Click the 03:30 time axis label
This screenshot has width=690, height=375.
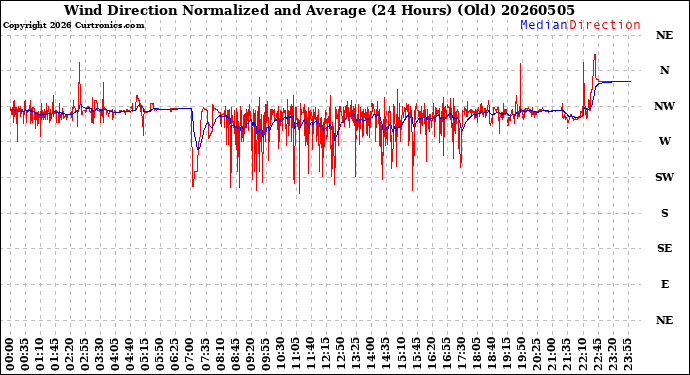pos(100,354)
